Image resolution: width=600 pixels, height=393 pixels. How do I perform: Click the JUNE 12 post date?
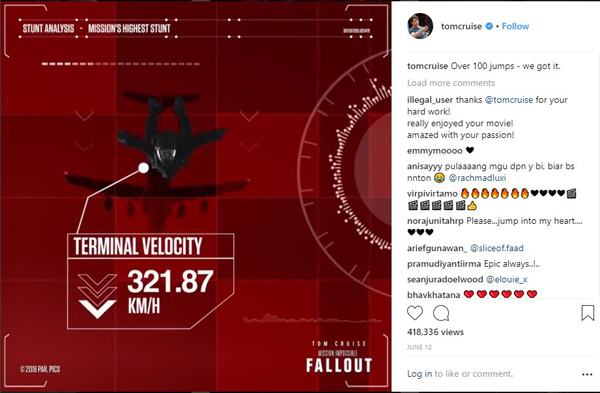pos(419,347)
